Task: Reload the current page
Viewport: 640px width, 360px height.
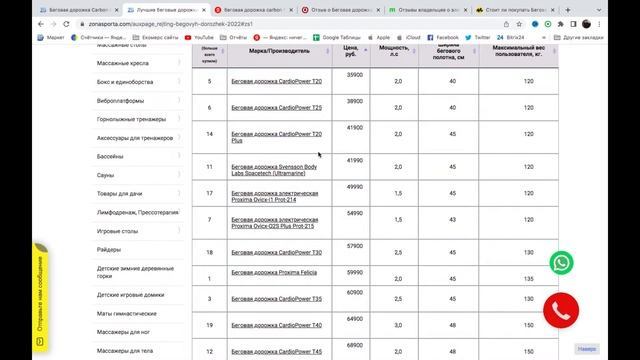Action: click(66, 24)
